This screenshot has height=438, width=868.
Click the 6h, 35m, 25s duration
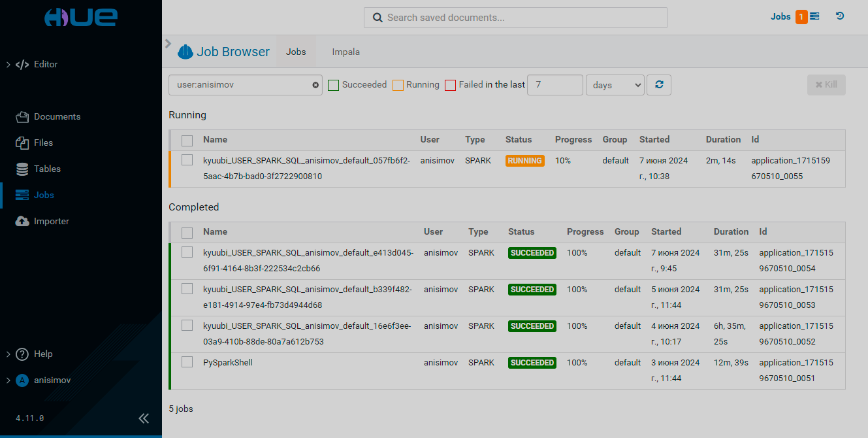pyautogui.click(x=731, y=333)
